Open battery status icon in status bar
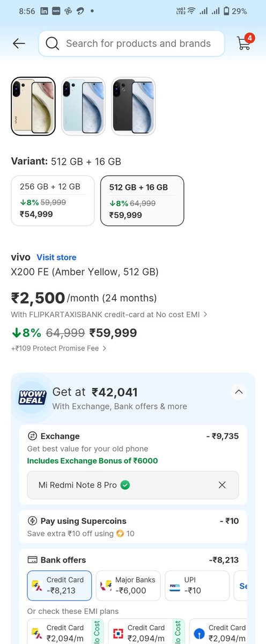 [x=226, y=11]
